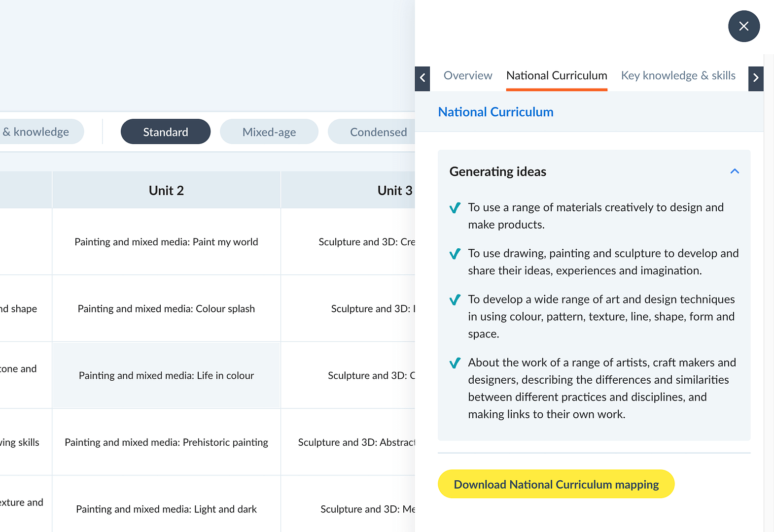The width and height of the screenshot is (774, 532).
Task: Click the Generating ideas heading
Action: pyautogui.click(x=497, y=171)
